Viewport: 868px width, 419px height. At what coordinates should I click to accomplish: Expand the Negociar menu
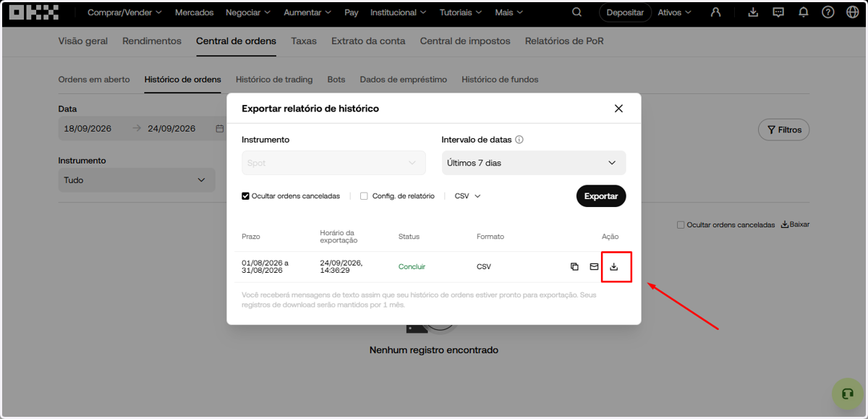pos(248,12)
